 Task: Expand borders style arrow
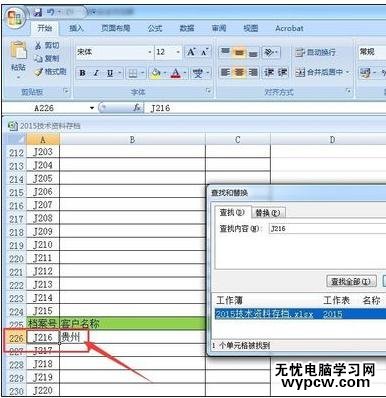click(143, 73)
